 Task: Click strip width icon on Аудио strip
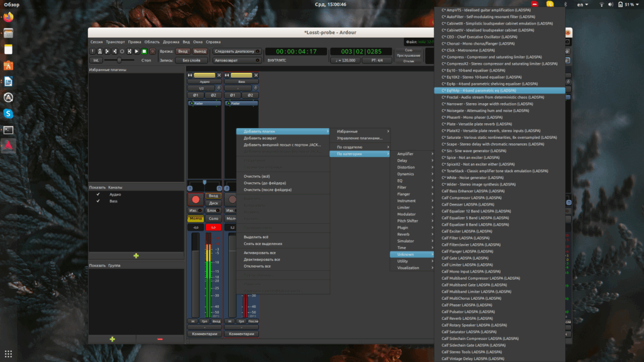[x=190, y=75]
